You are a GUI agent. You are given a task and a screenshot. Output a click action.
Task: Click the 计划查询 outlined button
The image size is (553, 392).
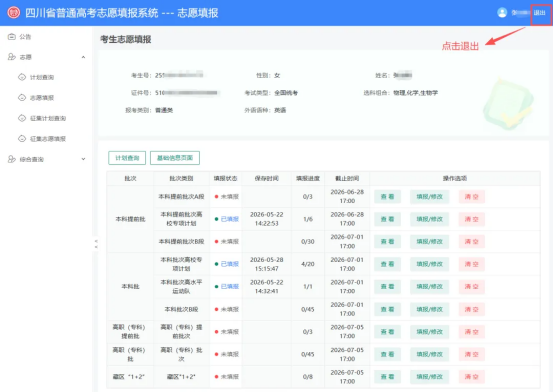[x=127, y=158]
